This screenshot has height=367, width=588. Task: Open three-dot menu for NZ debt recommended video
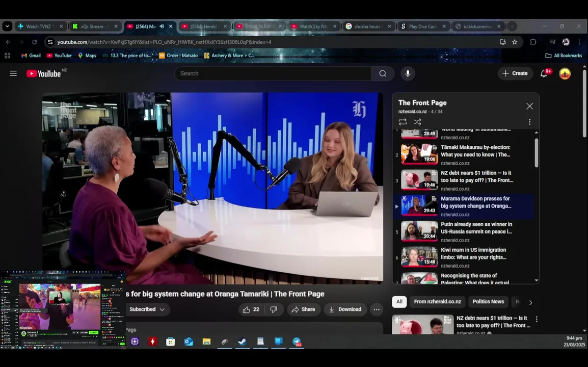click(x=537, y=319)
